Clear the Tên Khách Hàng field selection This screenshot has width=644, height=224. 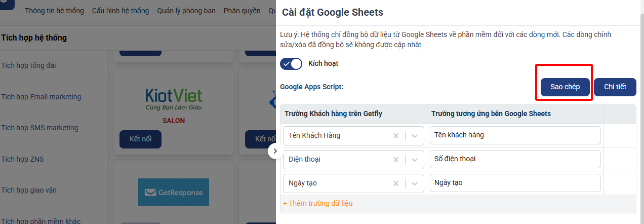pos(396,136)
